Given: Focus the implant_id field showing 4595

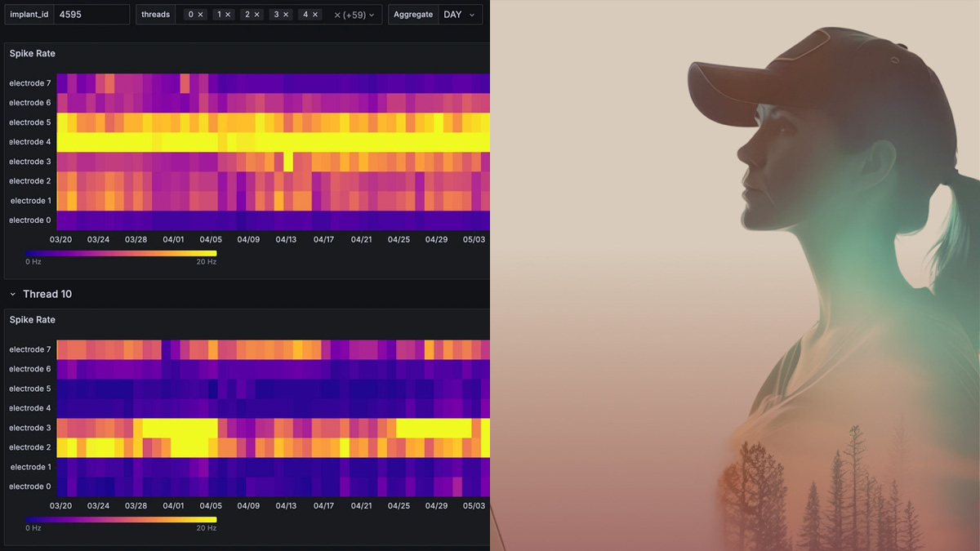Looking at the screenshot, I should [91, 15].
